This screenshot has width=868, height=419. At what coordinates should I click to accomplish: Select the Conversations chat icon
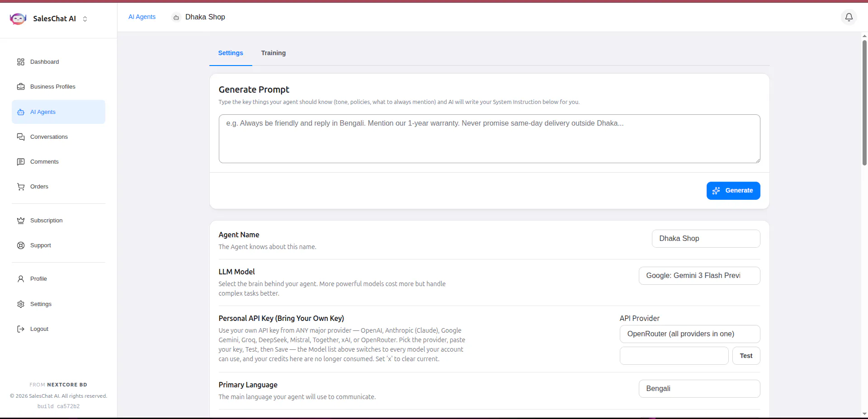(x=21, y=137)
